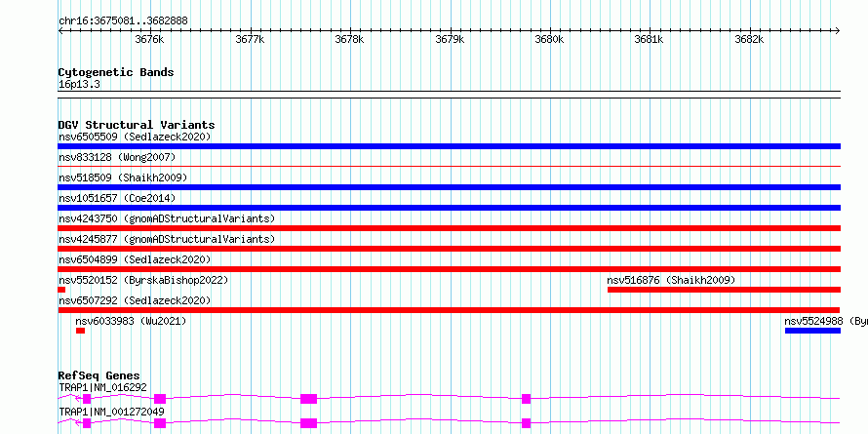Viewport: 868px width, 434px height.
Task: Click the chr16:3675081..3682888 region label
Action: 123,21
